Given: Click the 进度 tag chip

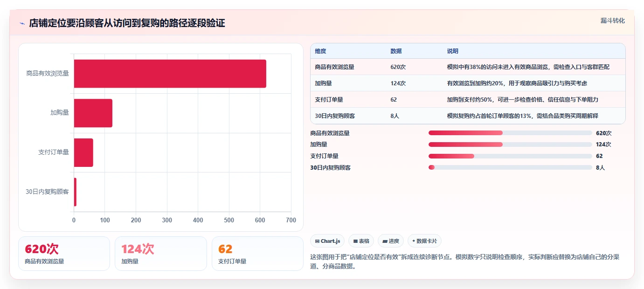Looking at the screenshot, I should 391,241.
